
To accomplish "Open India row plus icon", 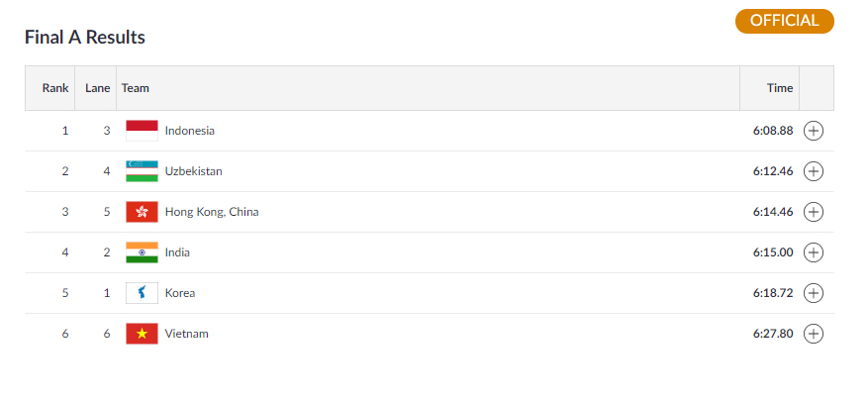I will 814,252.
